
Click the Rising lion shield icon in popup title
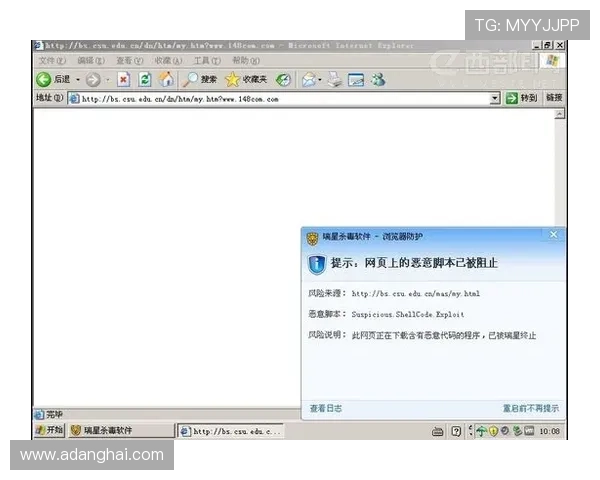click(x=313, y=238)
